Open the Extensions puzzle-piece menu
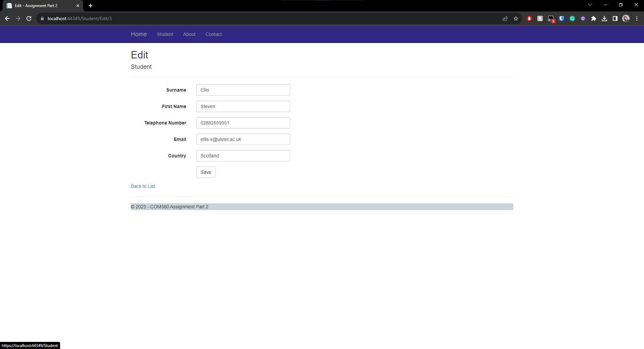The width and height of the screenshot is (644, 349). [x=594, y=18]
